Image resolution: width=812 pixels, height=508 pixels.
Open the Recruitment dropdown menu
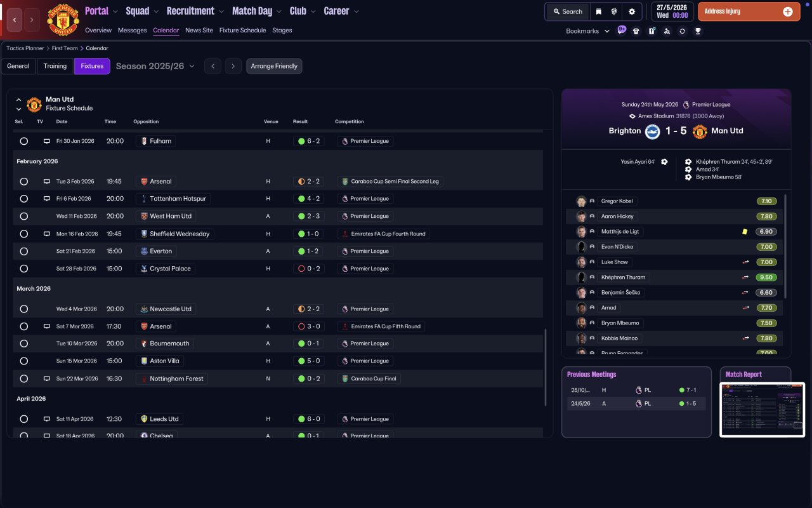pyautogui.click(x=195, y=11)
